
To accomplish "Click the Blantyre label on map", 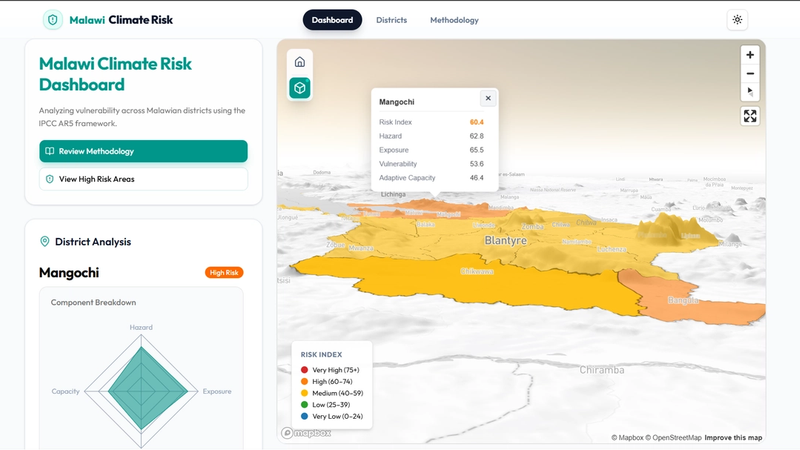I will 505,240.
